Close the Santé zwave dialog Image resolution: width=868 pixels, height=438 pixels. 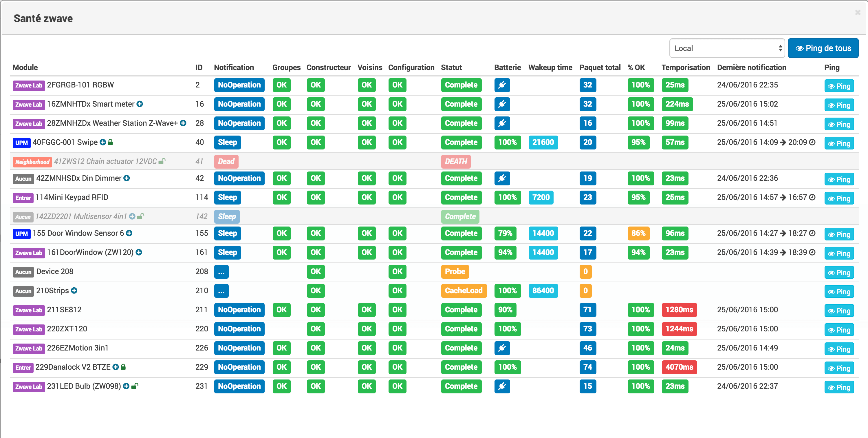tap(858, 12)
